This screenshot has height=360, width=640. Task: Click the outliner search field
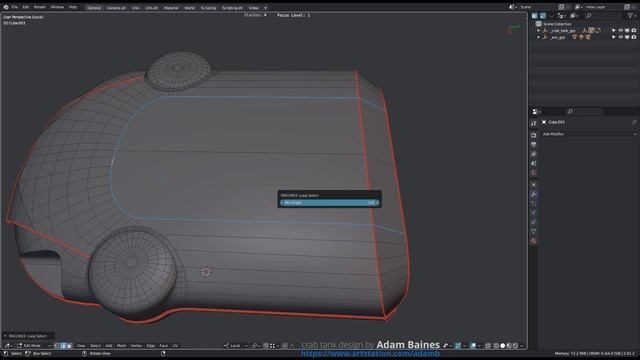click(x=604, y=16)
